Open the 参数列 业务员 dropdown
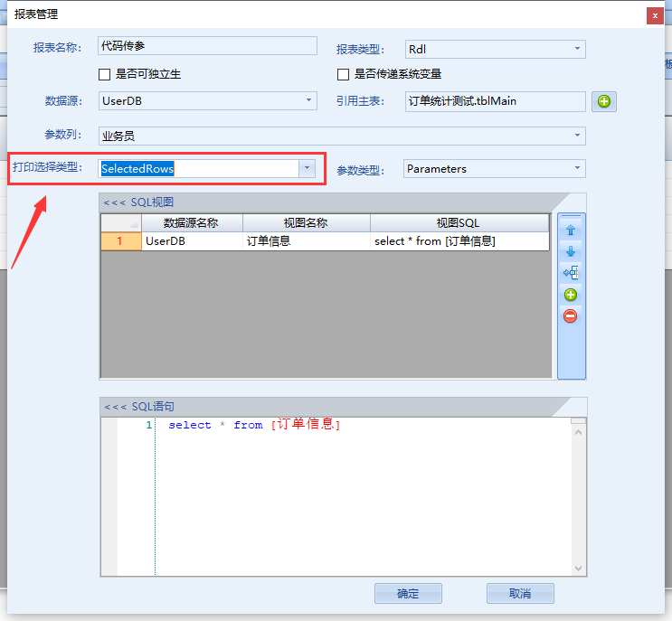 tap(577, 136)
